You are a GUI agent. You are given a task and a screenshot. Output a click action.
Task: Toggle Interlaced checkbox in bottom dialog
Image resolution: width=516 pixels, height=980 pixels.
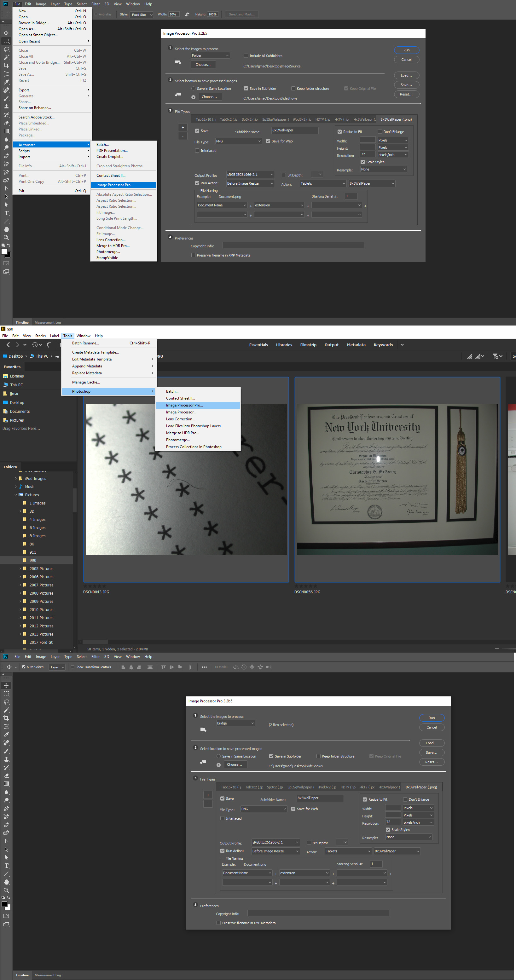click(222, 818)
